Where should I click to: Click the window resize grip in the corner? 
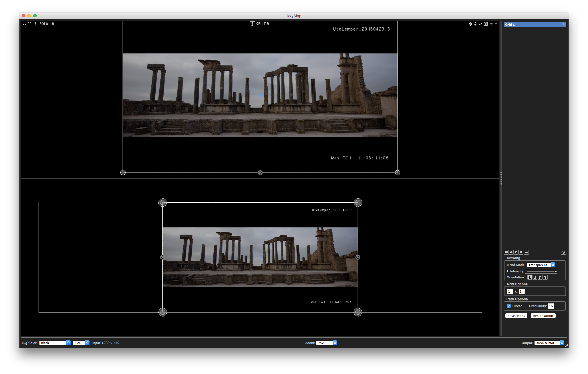click(x=567, y=345)
